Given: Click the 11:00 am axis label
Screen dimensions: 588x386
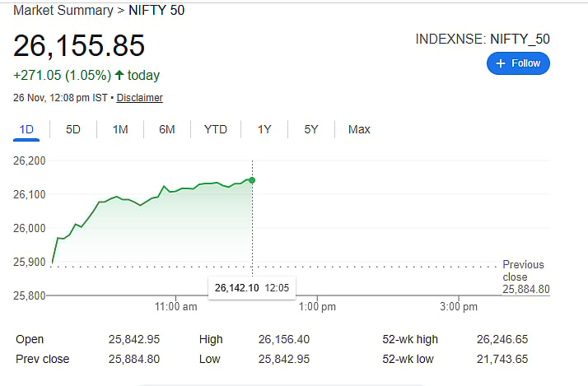Looking at the screenshot, I should [176, 307].
